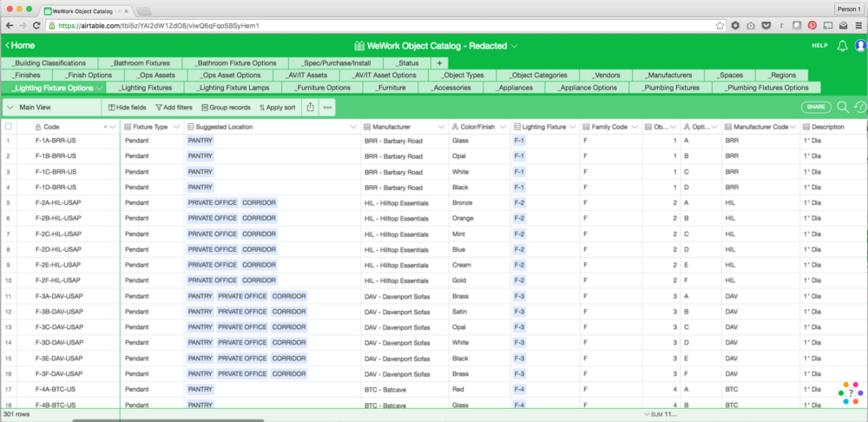
Task: Switch to the _Regions tab
Action: coord(781,76)
